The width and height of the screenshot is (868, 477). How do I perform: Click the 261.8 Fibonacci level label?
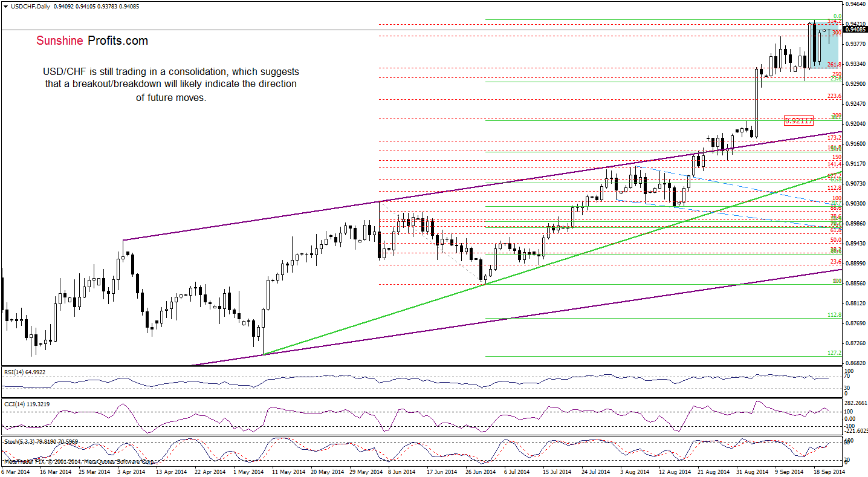(x=834, y=65)
